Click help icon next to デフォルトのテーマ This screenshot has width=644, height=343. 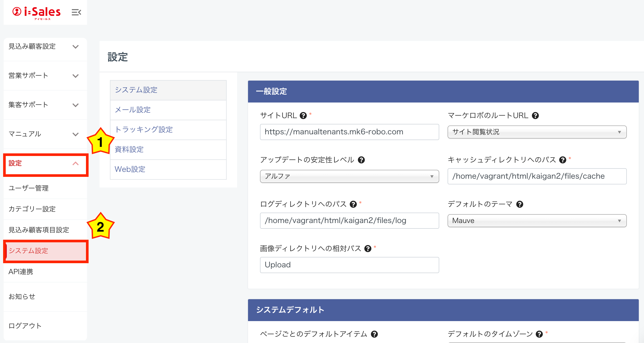point(520,204)
